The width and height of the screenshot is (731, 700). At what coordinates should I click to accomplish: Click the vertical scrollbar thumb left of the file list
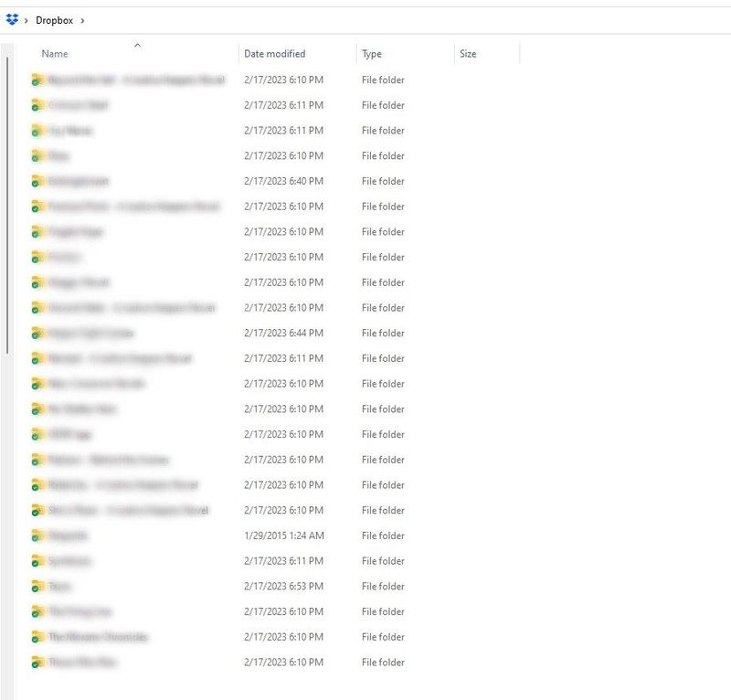point(7,206)
